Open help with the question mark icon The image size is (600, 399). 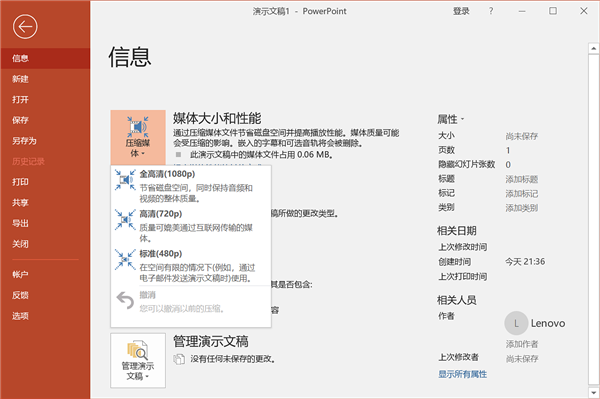point(491,11)
